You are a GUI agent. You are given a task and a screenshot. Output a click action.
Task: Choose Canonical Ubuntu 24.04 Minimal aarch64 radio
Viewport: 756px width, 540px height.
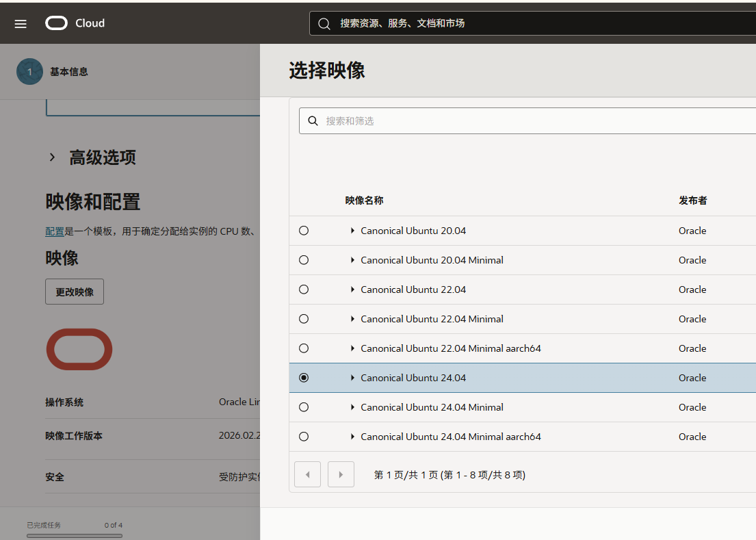click(304, 437)
